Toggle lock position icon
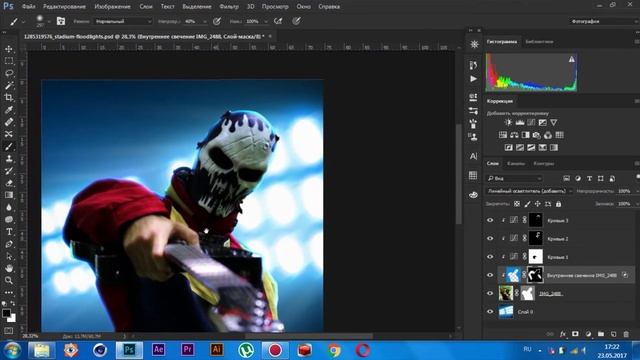 pyautogui.click(x=538, y=204)
